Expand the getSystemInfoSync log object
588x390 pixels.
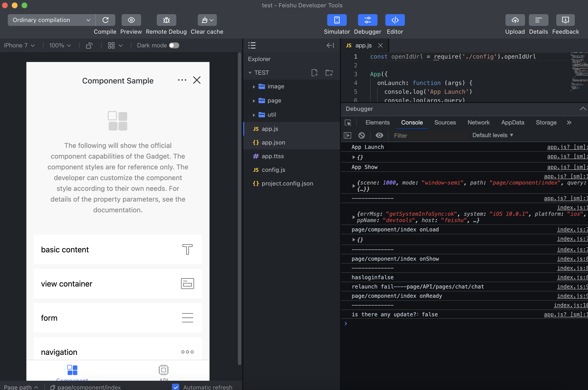click(x=354, y=217)
